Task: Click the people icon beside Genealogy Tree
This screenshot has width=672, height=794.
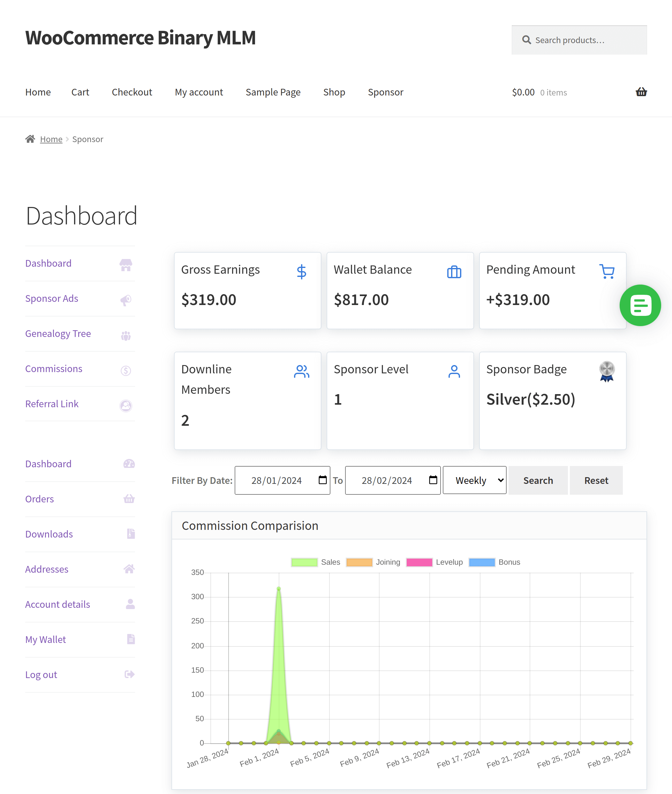Action: (126, 335)
